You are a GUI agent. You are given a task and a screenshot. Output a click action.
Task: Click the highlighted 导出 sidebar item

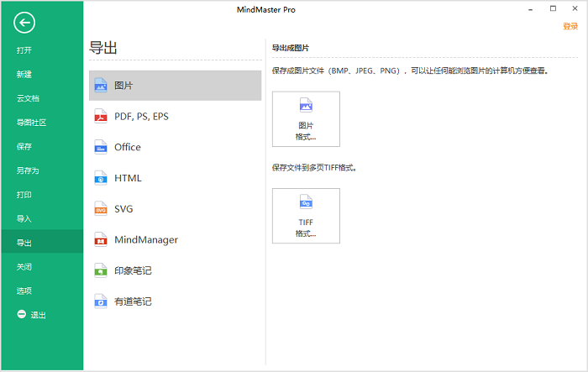click(x=42, y=242)
